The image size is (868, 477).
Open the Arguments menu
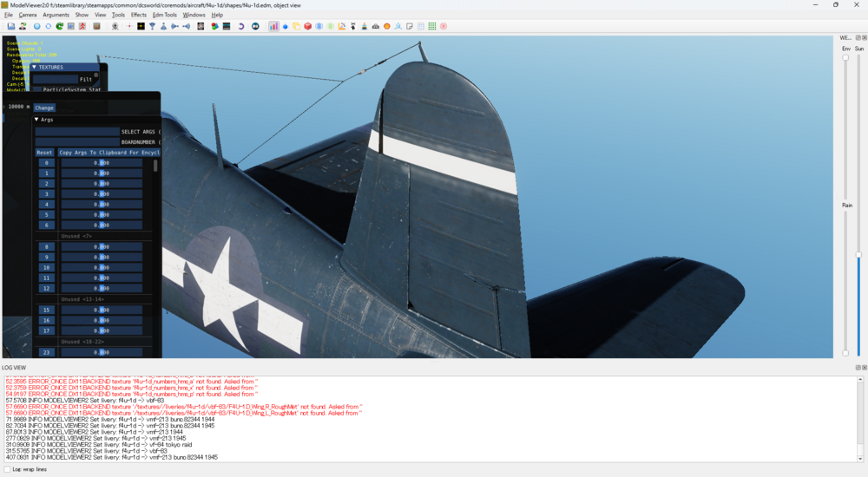tap(56, 15)
